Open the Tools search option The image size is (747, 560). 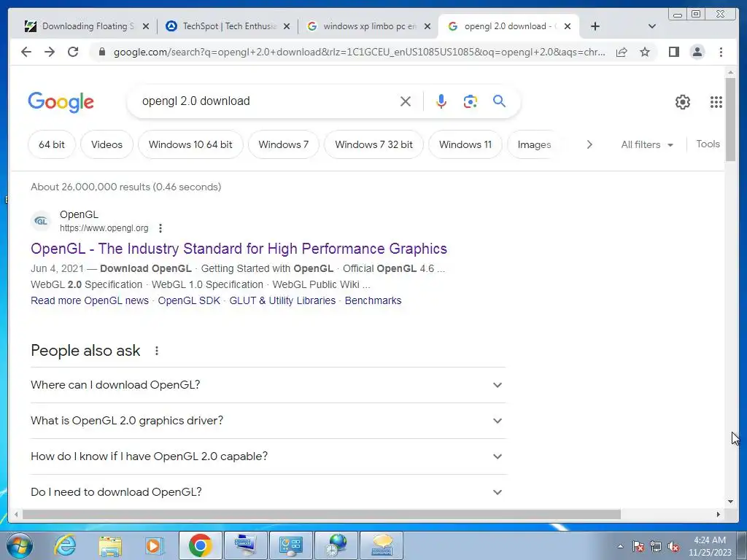click(x=708, y=144)
